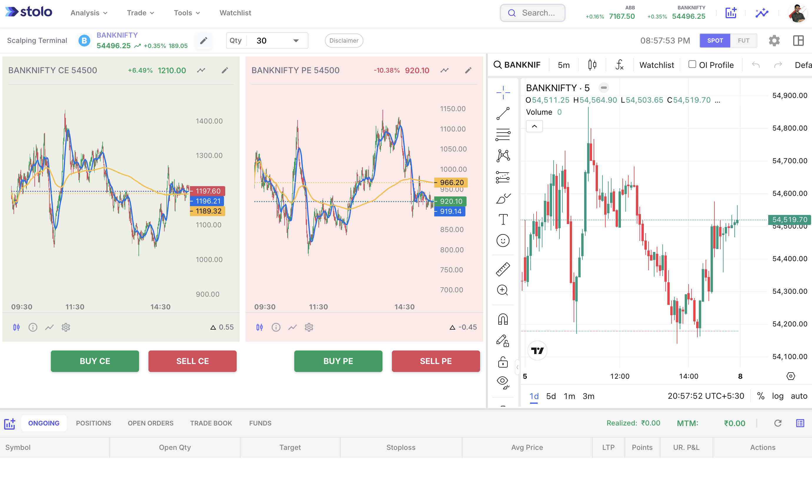
Task: Collapse the drawing toolbar side arrow
Action: [x=517, y=368]
